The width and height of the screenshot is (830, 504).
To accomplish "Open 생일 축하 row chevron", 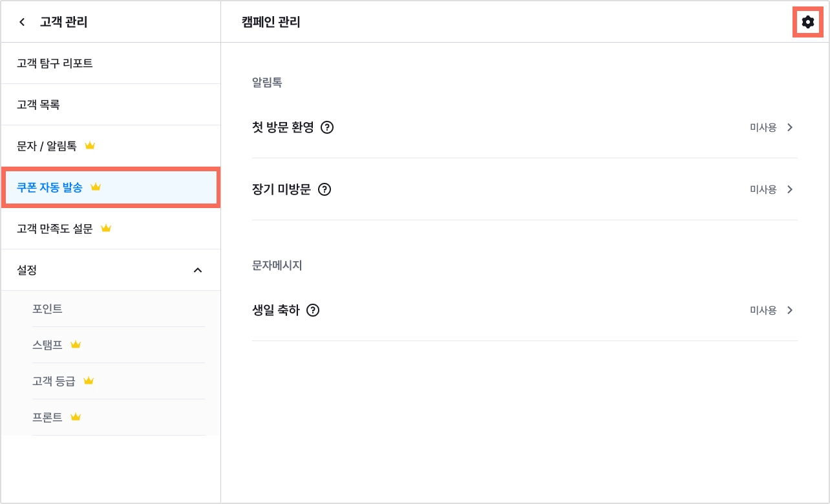I will 789,310.
